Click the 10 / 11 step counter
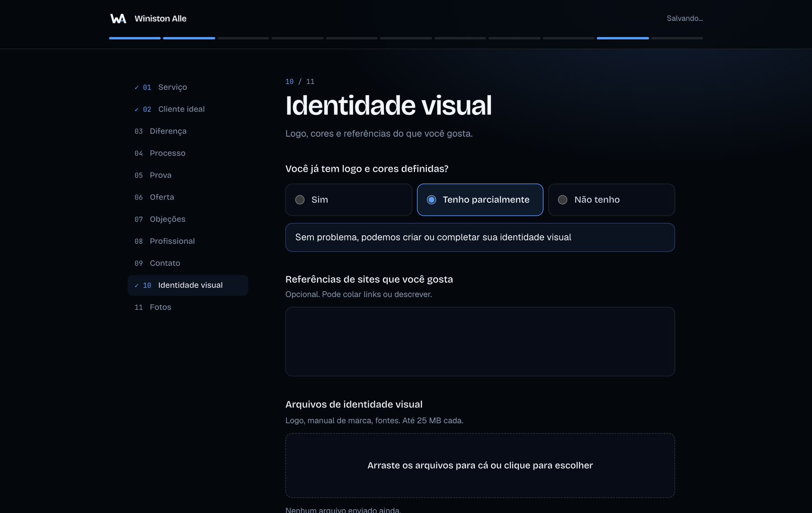812x513 pixels. (300, 82)
